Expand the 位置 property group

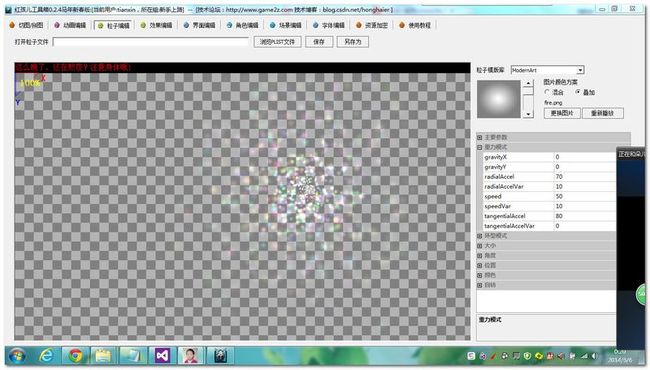480,265
